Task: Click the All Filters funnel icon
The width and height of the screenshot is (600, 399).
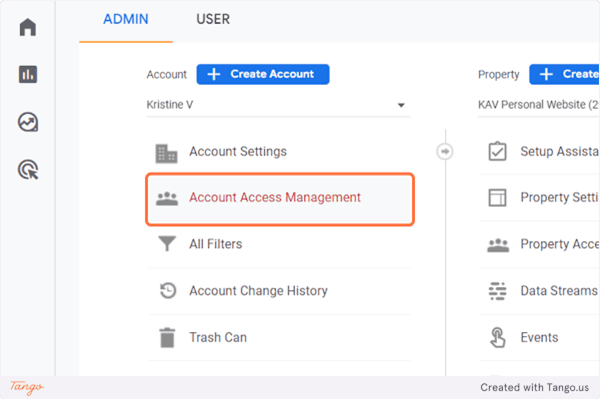Action: 167,244
